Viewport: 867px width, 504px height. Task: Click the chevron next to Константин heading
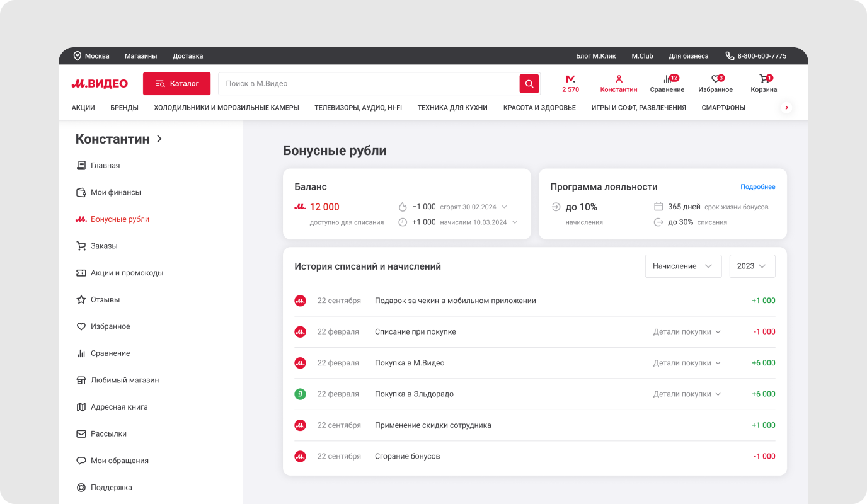[159, 139]
